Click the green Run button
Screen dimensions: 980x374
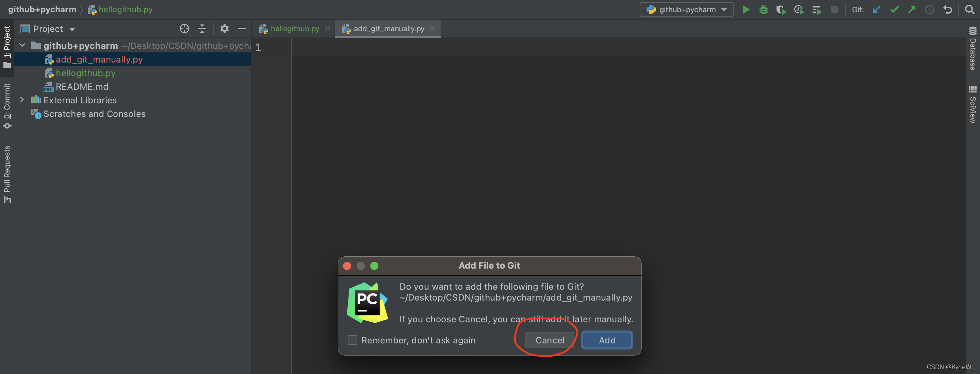(x=746, y=10)
